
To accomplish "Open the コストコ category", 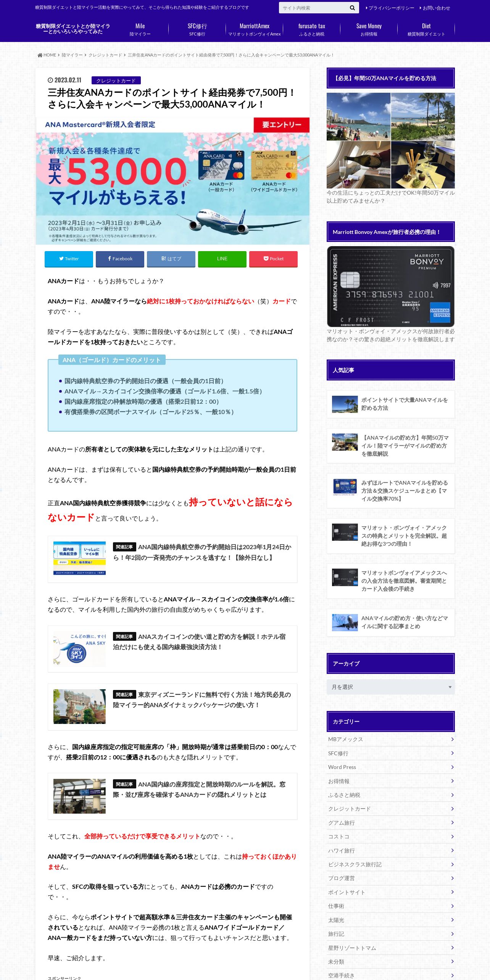I will (391, 837).
